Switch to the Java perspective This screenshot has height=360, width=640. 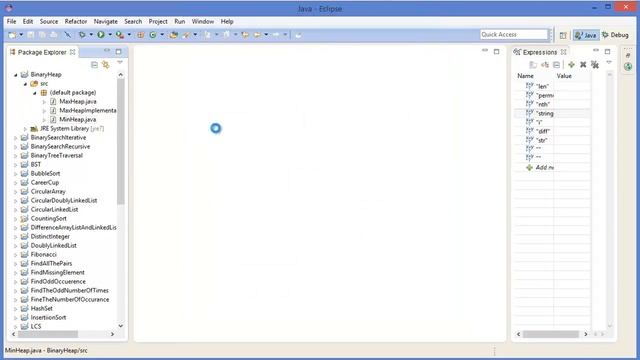tap(586, 35)
